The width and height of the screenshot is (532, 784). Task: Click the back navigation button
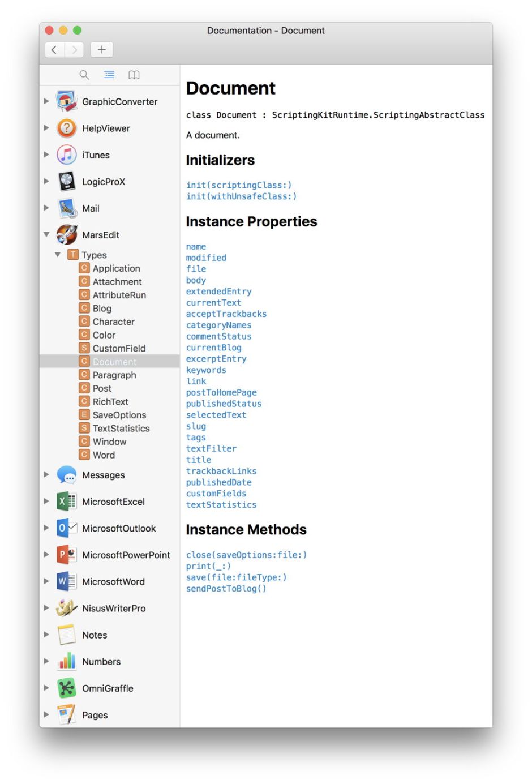click(54, 50)
